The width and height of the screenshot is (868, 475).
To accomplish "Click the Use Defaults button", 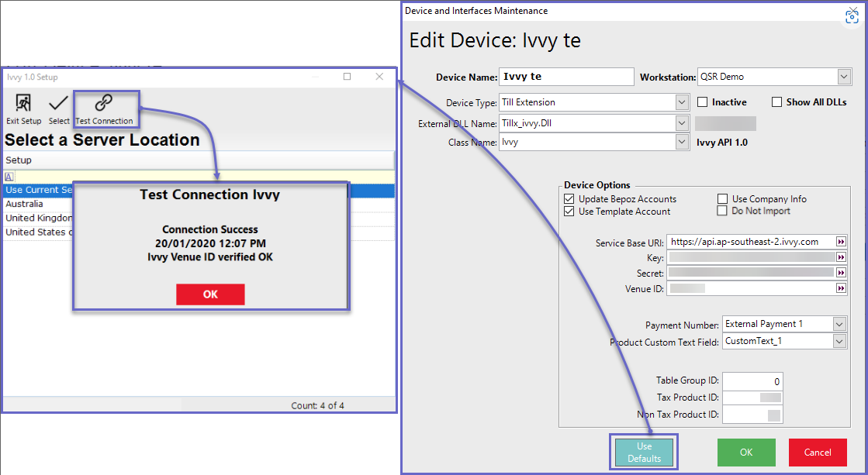I will click(645, 453).
